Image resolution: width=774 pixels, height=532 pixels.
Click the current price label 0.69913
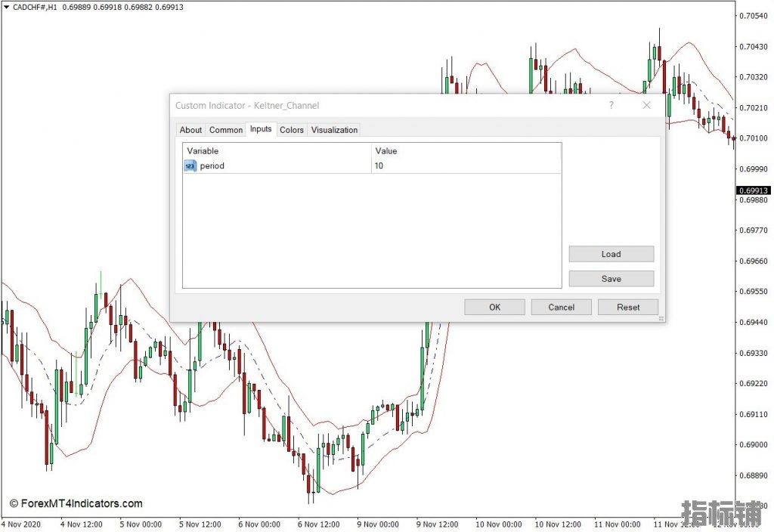753,191
